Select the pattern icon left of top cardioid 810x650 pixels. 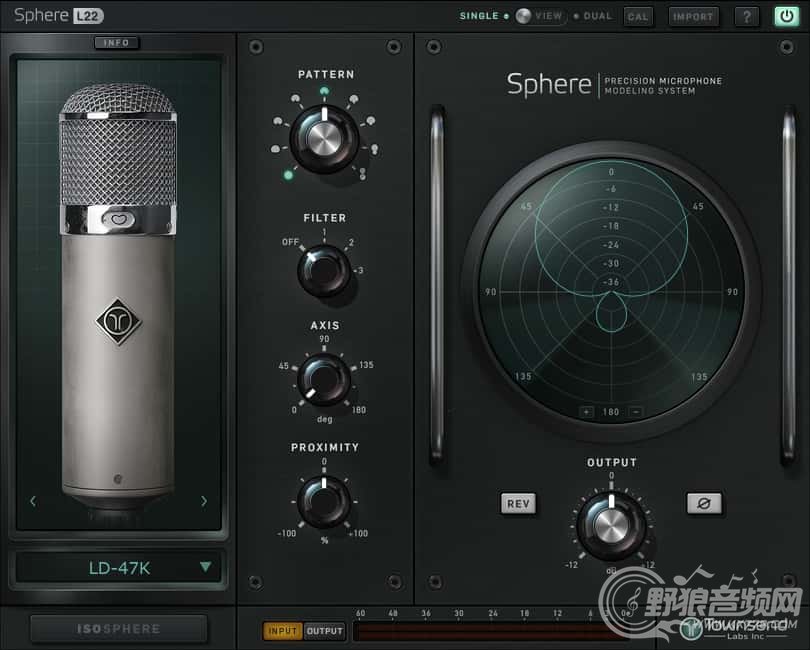295,98
